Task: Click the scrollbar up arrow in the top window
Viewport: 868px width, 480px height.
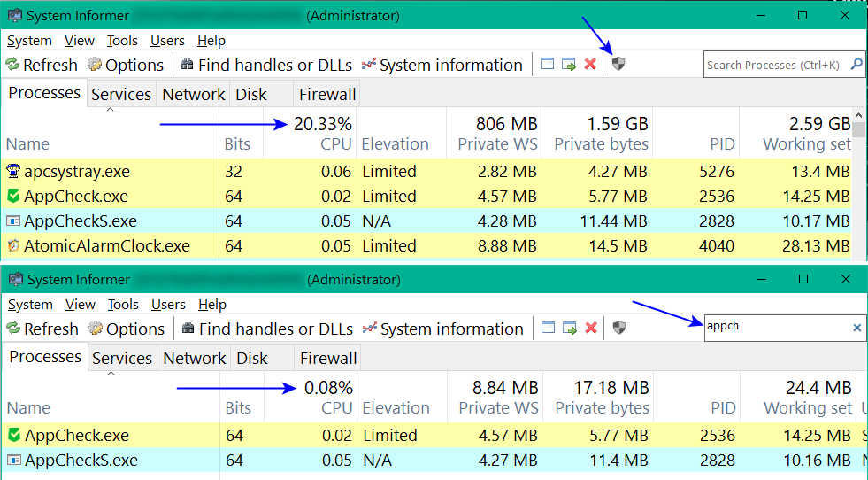Action: (858, 115)
